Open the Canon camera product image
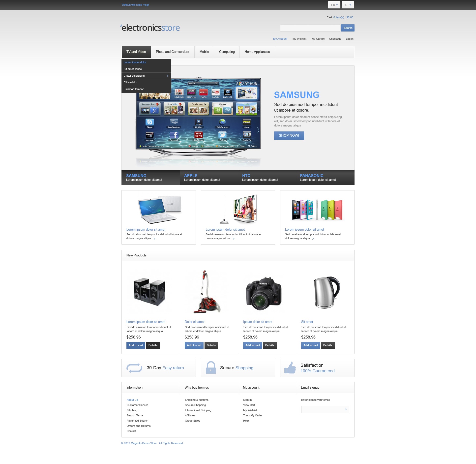Viewport: 476px width, 464px height. tap(264, 294)
